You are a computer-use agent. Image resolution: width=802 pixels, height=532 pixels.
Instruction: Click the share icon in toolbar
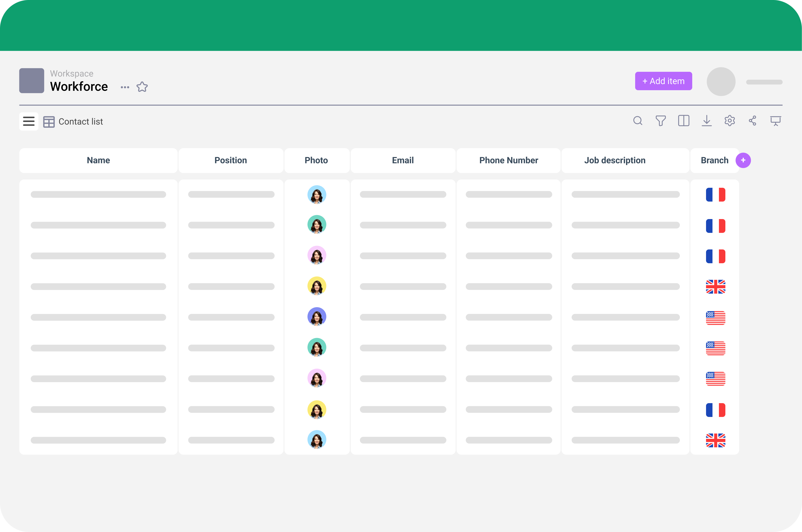pos(753,121)
